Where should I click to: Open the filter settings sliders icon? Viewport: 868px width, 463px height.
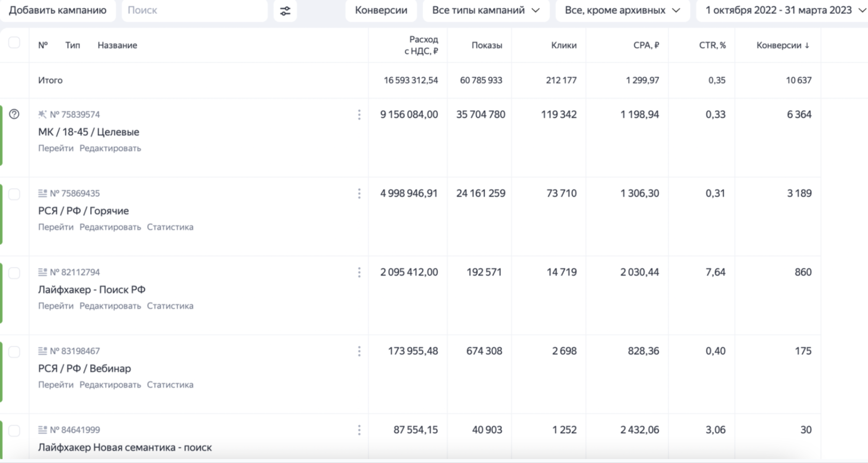click(x=285, y=11)
